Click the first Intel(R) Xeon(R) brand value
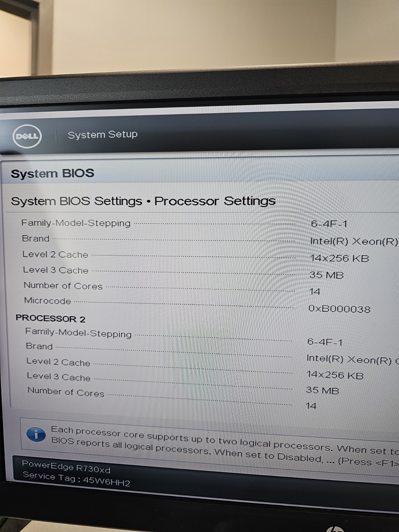 tap(354, 241)
